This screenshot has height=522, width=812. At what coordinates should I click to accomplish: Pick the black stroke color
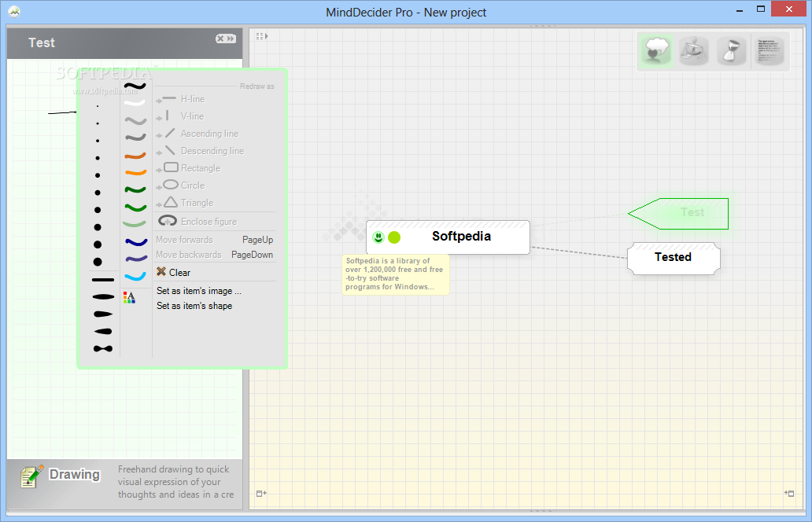pos(135,86)
